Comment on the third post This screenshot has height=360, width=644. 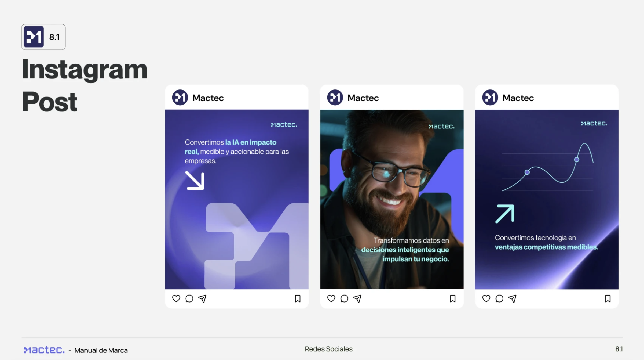[x=499, y=298]
